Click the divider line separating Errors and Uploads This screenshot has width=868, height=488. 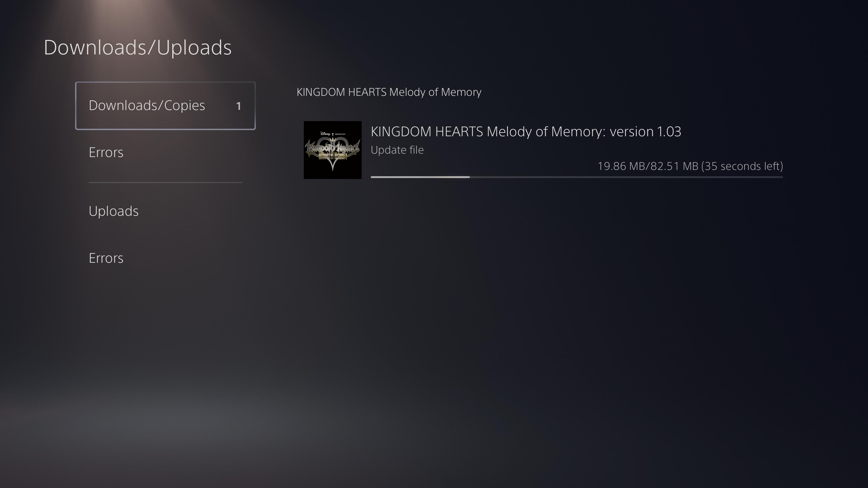tap(165, 183)
